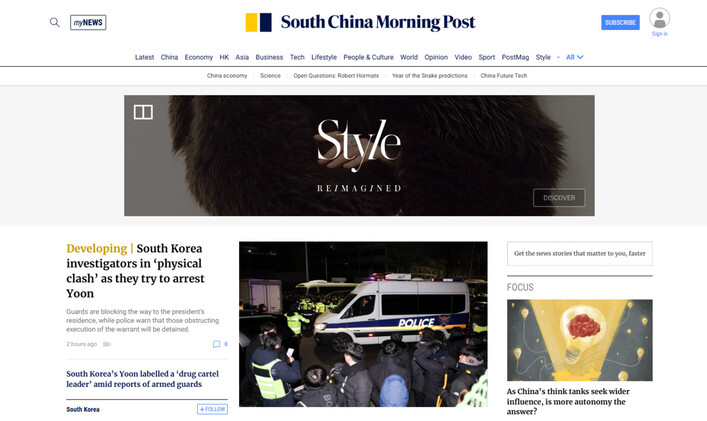Follow the South Korea topic
Image resolution: width=707 pixels, height=421 pixels.
[212, 409]
